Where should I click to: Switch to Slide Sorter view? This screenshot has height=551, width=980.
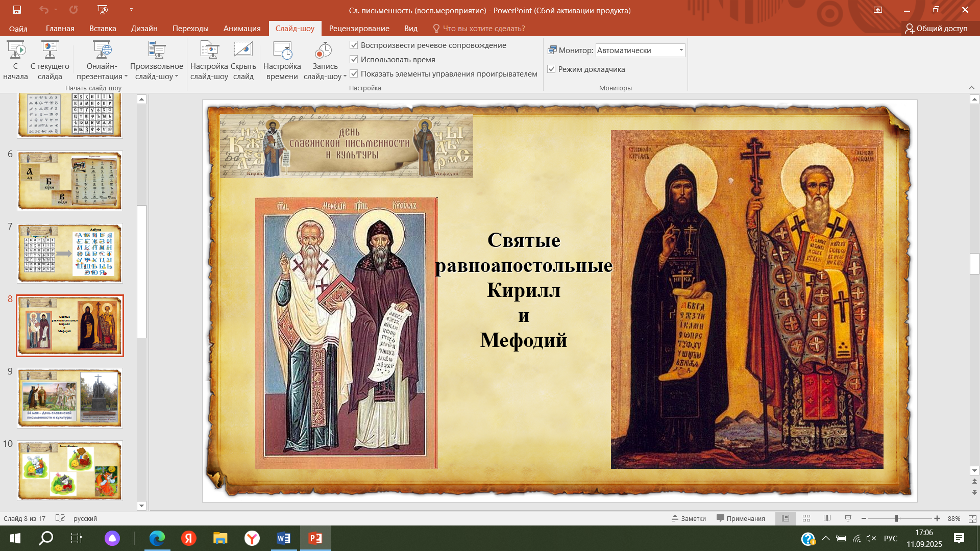pyautogui.click(x=806, y=518)
